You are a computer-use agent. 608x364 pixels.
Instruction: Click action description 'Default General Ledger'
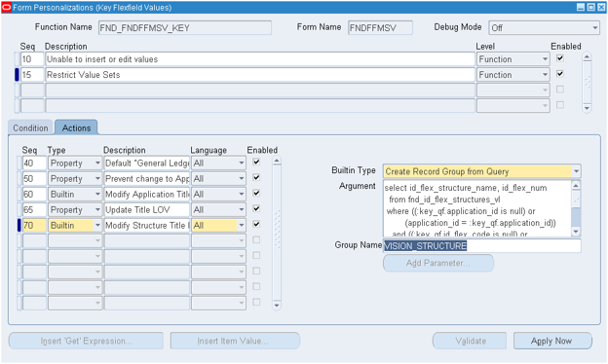pyautogui.click(x=146, y=164)
